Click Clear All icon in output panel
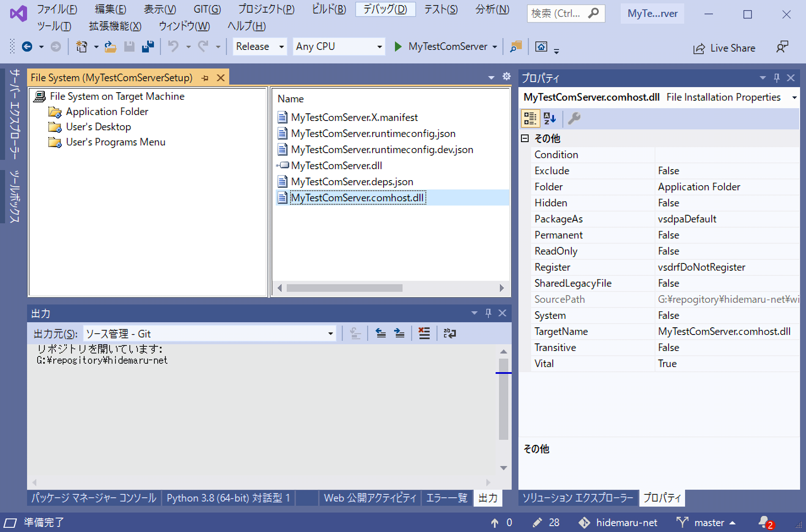806x532 pixels. pyautogui.click(x=424, y=334)
